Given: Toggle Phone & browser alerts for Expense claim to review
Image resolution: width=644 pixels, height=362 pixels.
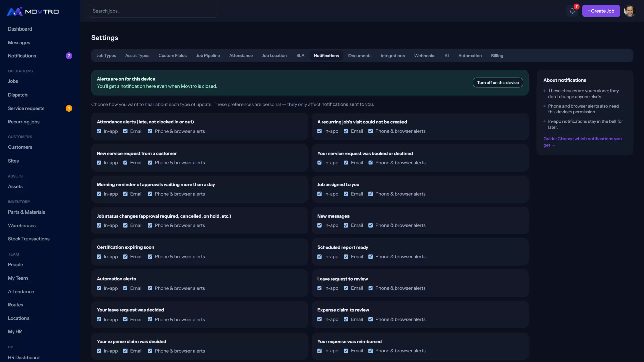Looking at the screenshot, I should [371, 319].
